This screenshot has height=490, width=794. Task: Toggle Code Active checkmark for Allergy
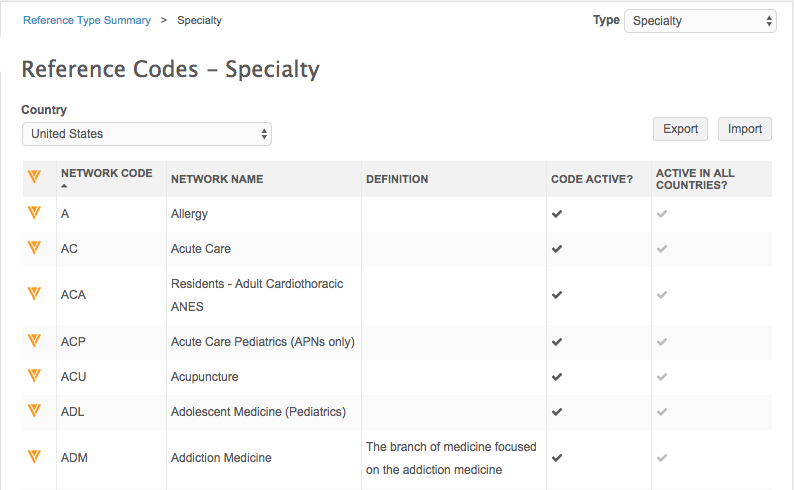point(557,214)
